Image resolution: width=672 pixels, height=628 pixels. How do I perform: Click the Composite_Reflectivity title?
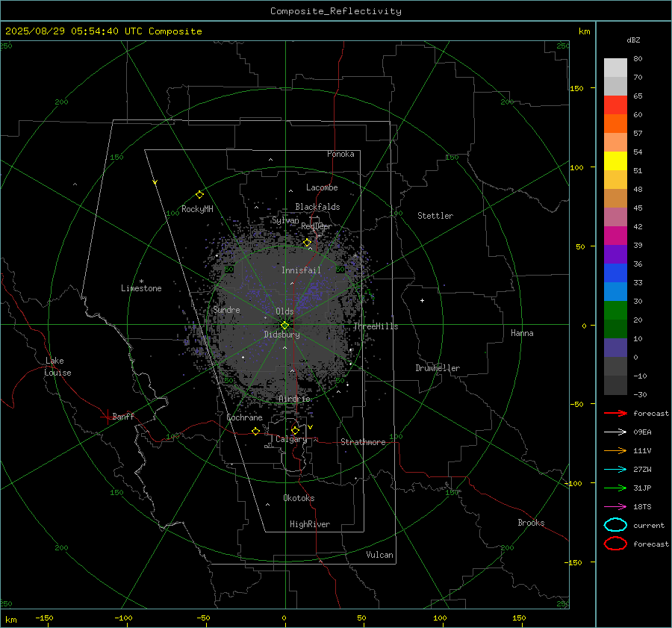click(x=336, y=11)
